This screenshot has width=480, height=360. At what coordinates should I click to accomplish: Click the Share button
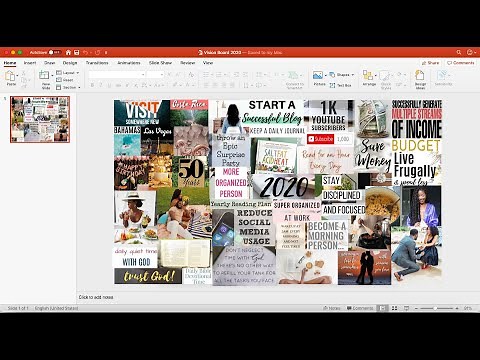pyautogui.click(x=430, y=63)
